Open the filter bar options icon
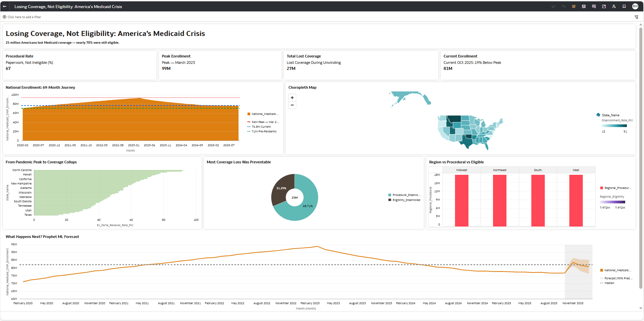644x321 pixels. click(636, 17)
